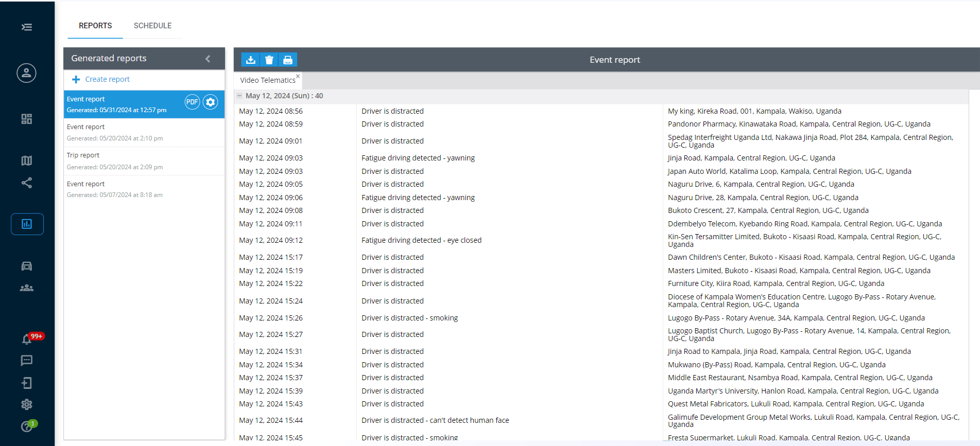Screen dimensions: 980x446
Task: Open the reports chart icon
Action: coord(27,224)
